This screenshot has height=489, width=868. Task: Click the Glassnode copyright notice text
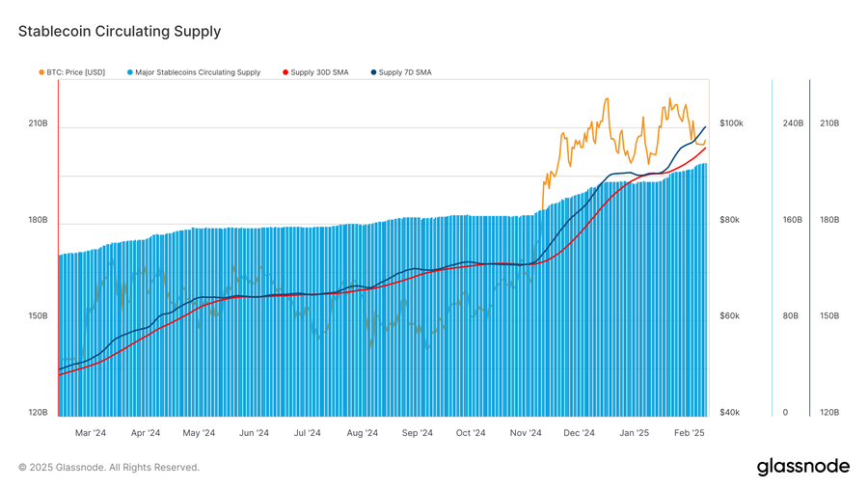(x=109, y=468)
